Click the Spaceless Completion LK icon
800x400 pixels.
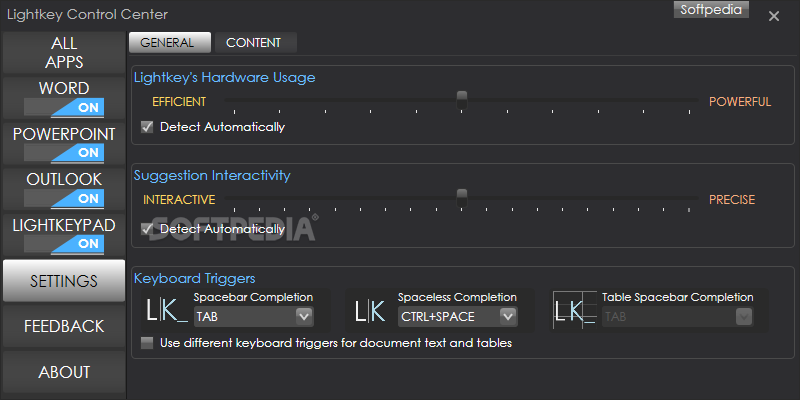pos(370,311)
